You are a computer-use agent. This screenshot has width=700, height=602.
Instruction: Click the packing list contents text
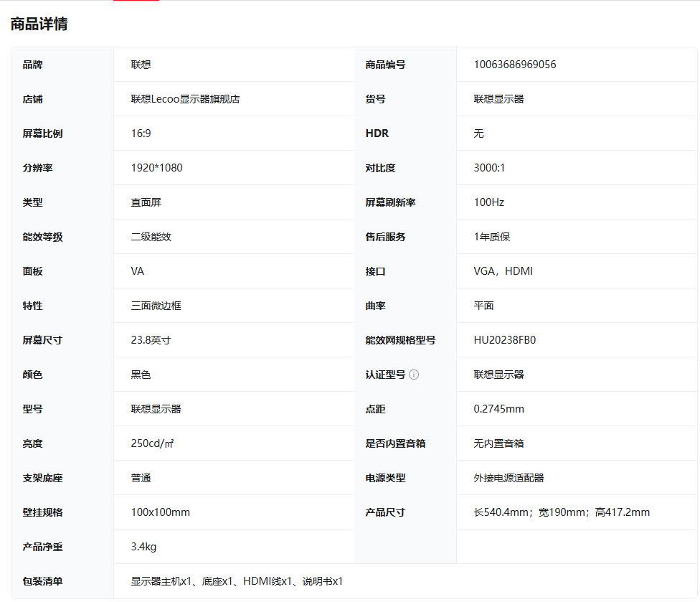point(237,581)
